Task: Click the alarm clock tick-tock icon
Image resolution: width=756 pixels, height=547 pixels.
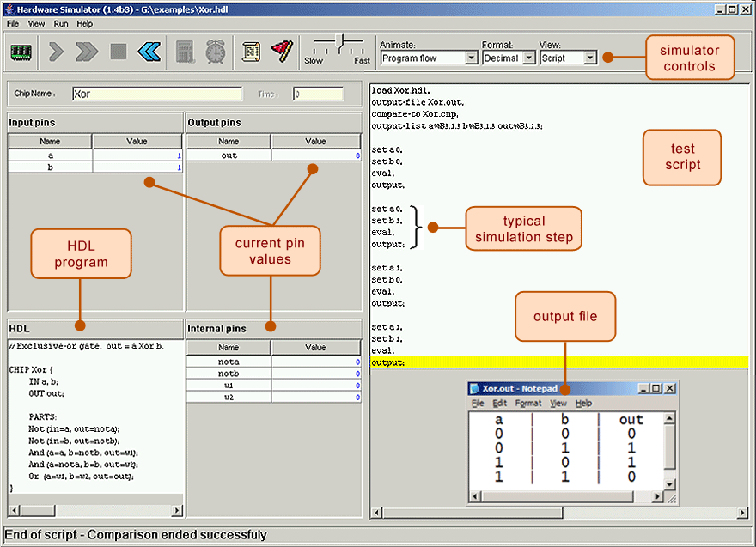Action: [215, 52]
